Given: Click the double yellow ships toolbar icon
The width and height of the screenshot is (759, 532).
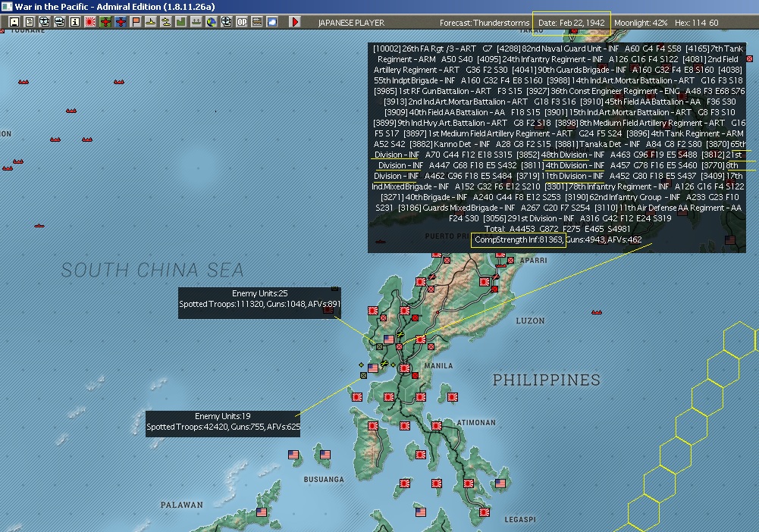Looking at the screenshot, I should [x=166, y=22].
